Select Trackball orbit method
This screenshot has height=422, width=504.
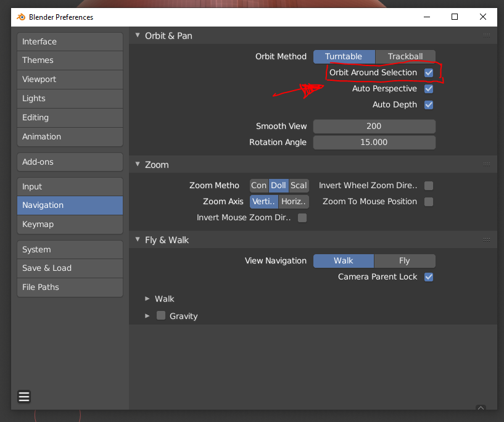coord(405,57)
